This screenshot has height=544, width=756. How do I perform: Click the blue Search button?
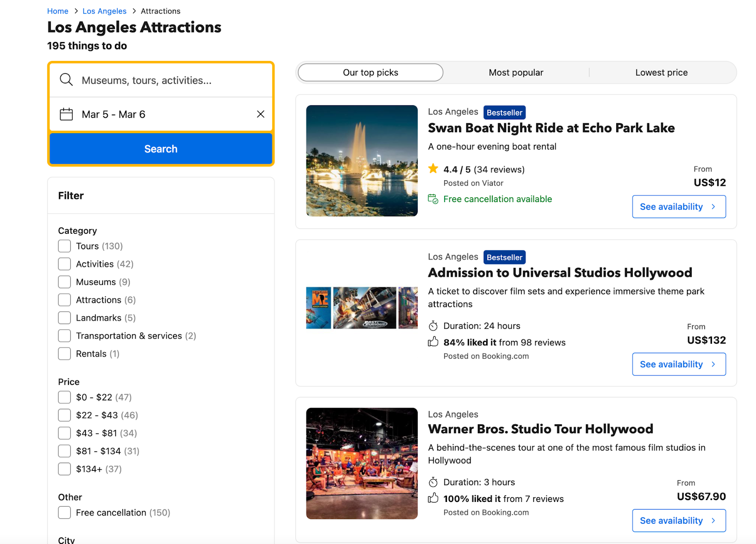click(x=161, y=149)
